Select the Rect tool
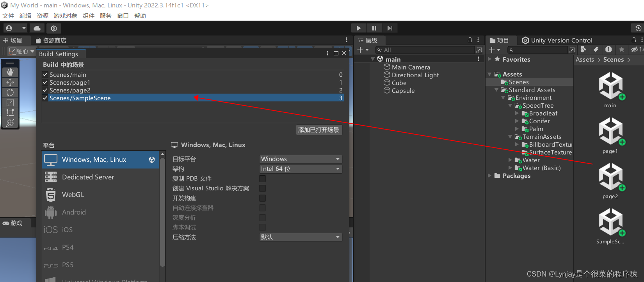Screen dimensions: 644x282 click(x=10, y=113)
